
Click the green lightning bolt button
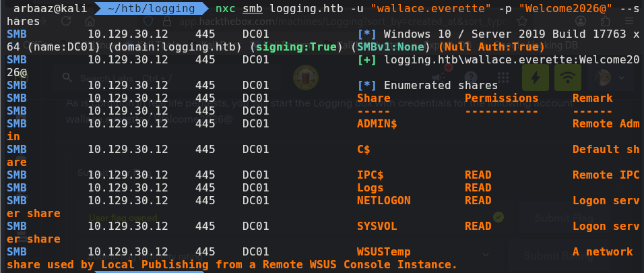[535, 77]
